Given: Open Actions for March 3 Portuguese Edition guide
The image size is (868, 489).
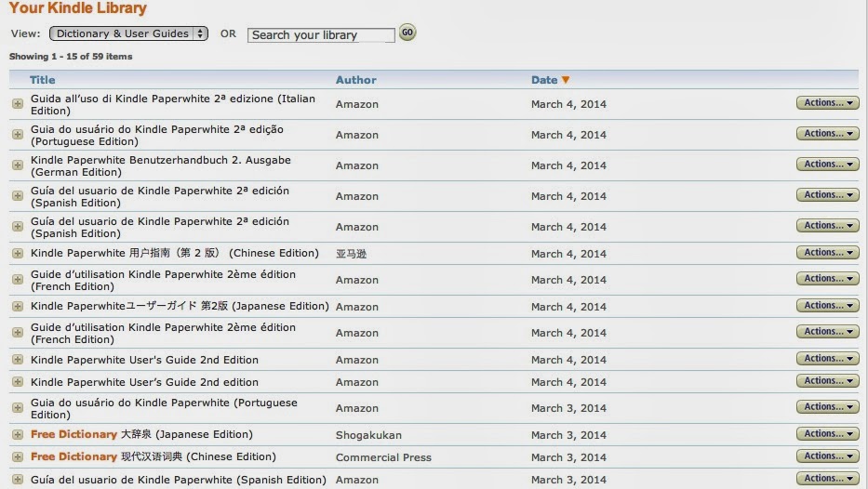Looking at the screenshot, I should point(828,406).
